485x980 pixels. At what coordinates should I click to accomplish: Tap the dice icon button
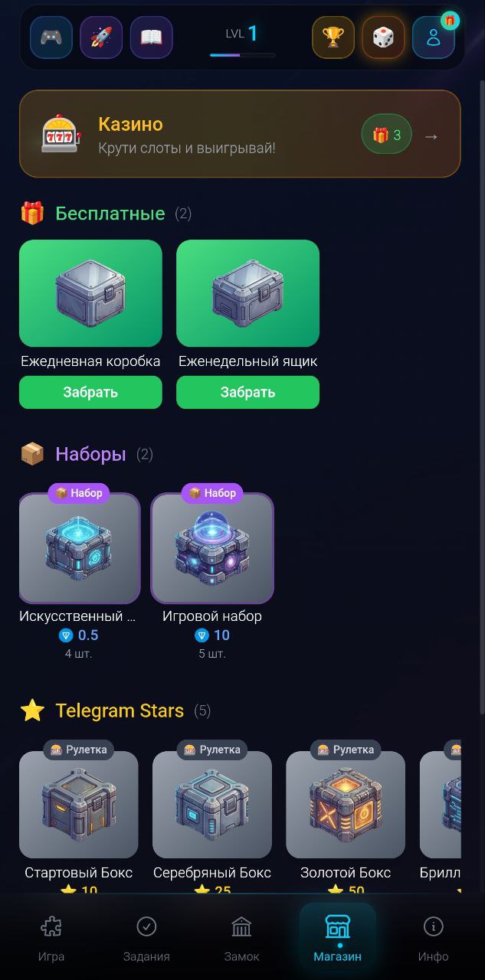pyautogui.click(x=383, y=38)
